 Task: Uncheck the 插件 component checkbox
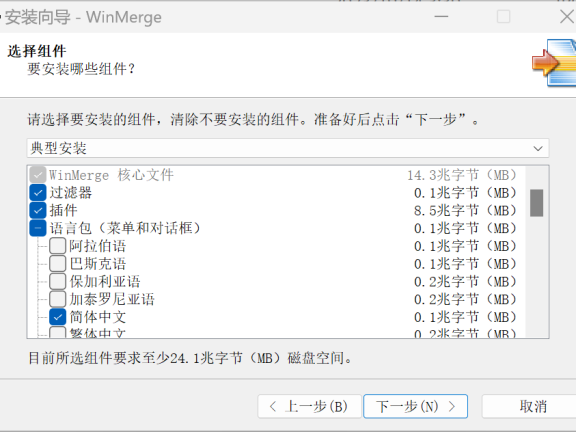(37, 210)
